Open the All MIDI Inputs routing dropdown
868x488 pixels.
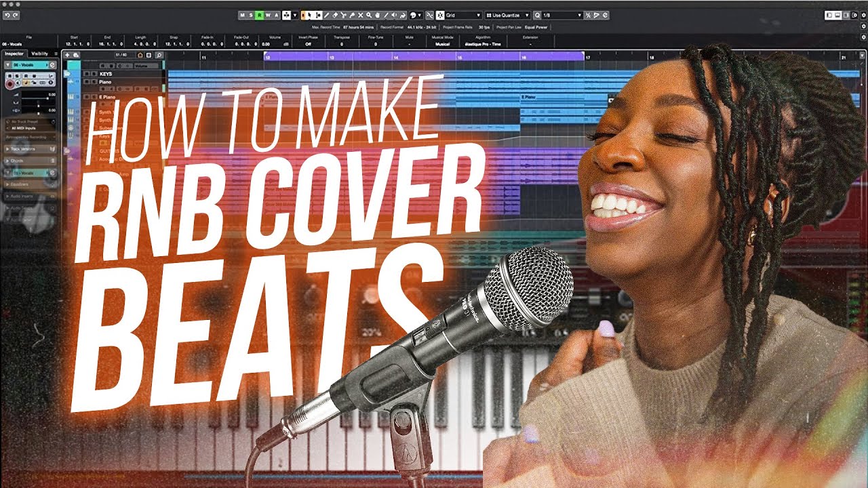(x=30, y=128)
